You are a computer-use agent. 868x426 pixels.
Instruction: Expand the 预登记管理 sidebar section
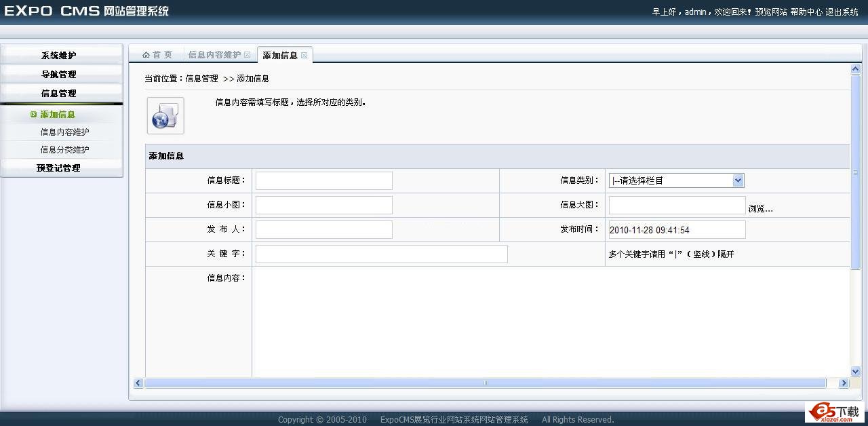tap(62, 168)
